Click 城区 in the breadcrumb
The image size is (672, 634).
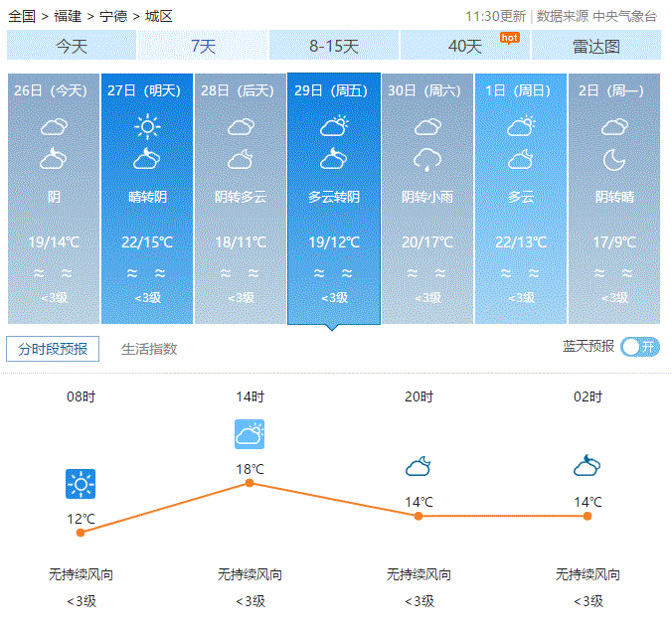[159, 16]
